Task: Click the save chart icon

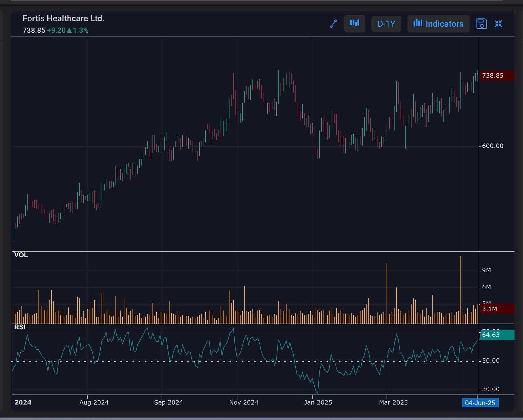Action: [x=482, y=24]
